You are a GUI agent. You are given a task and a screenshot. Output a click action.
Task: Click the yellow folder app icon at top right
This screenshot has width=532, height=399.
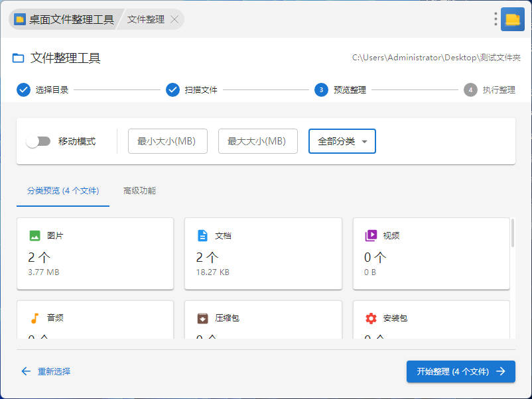click(x=512, y=19)
